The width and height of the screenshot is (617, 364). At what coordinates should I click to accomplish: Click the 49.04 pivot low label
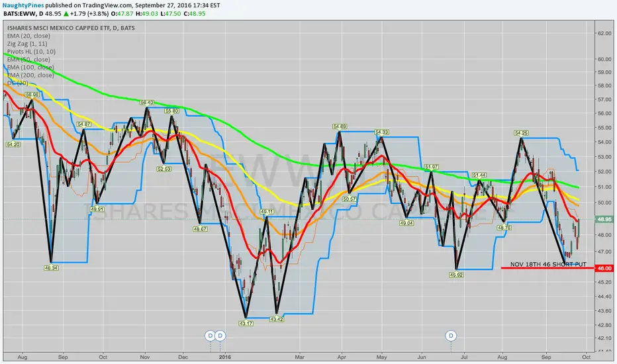[406, 223]
